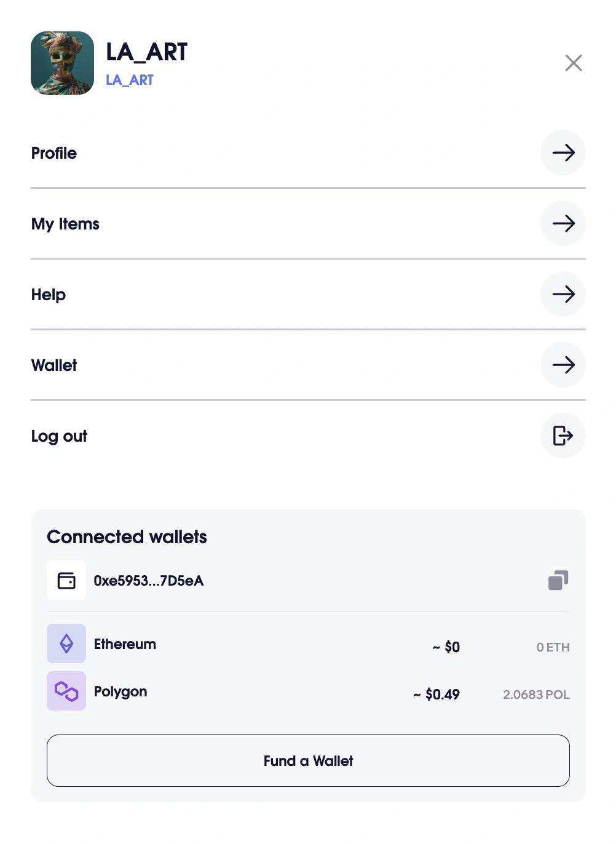Copy the wallet address using the copy icon

point(558,580)
